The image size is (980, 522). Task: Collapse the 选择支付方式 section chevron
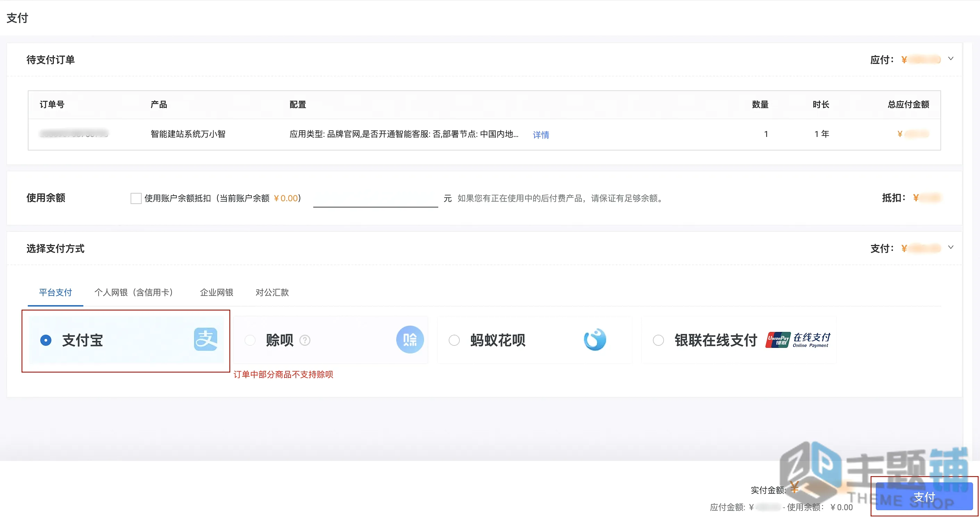[x=951, y=247]
